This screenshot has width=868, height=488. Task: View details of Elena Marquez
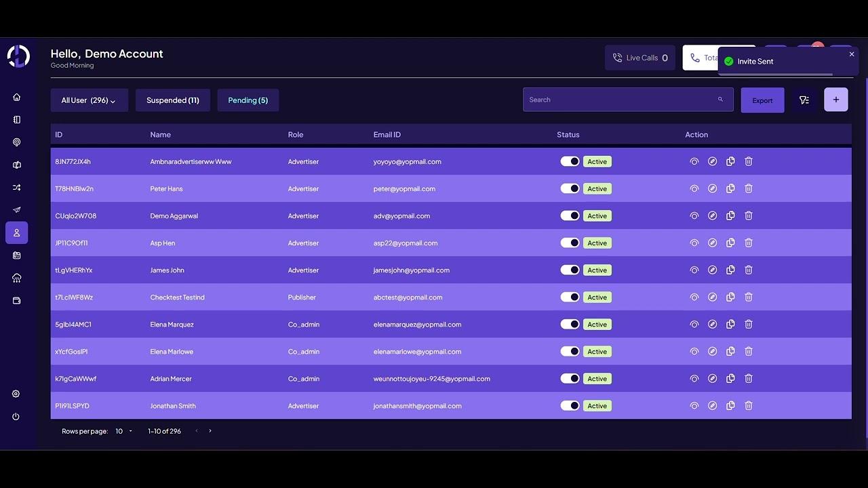[694, 324]
